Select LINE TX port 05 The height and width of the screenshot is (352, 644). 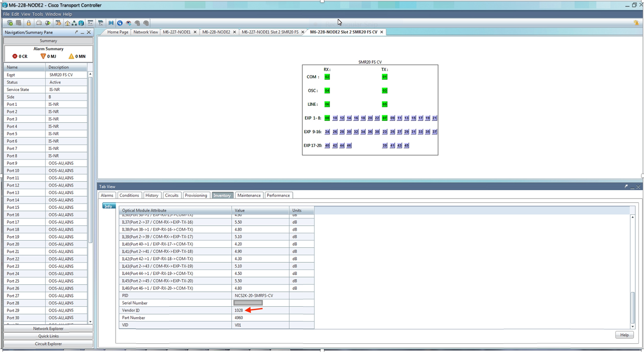coord(384,104)
